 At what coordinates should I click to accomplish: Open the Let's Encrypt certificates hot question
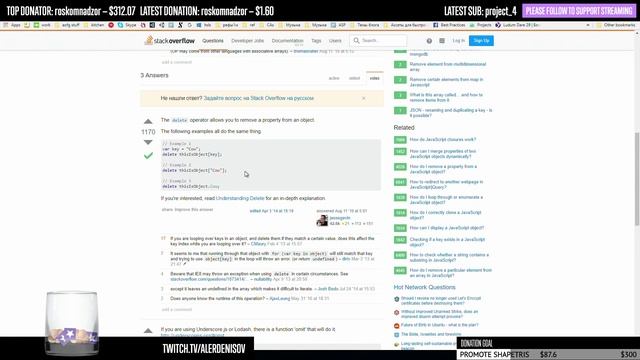point(441,301)
